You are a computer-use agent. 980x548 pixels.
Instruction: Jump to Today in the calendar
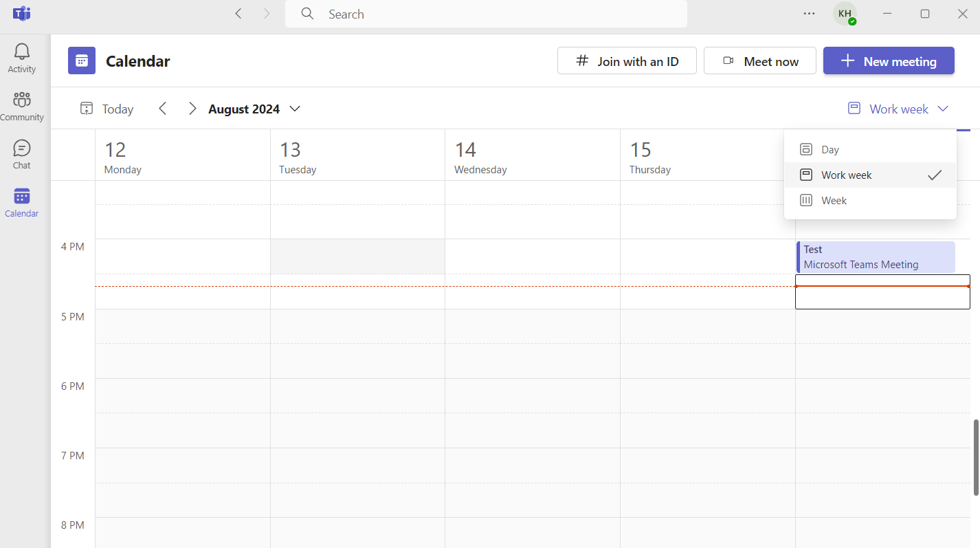pyautogui.click(x=107, y=109)
